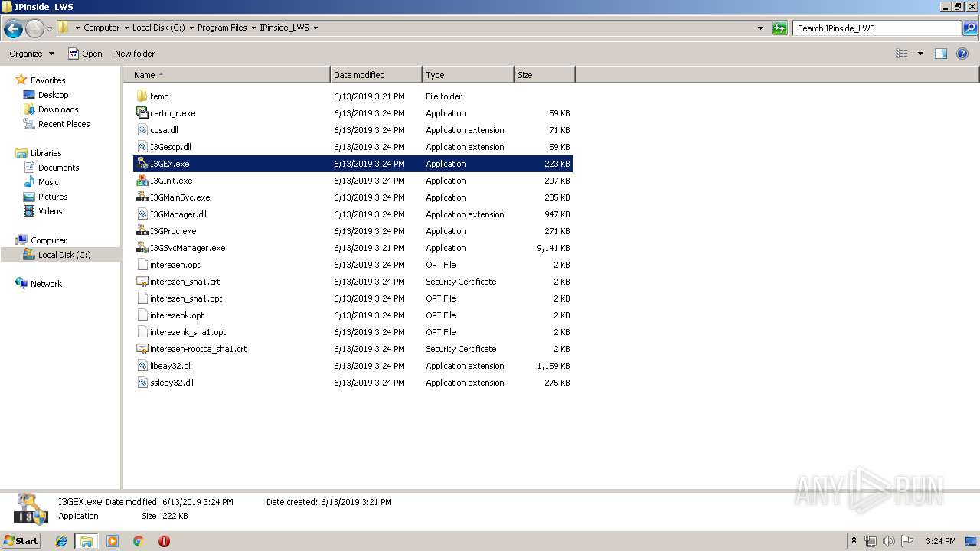This screenshot has height=551, width=980.
Task: Click the volume speaker tray icon
Action: 888,541
